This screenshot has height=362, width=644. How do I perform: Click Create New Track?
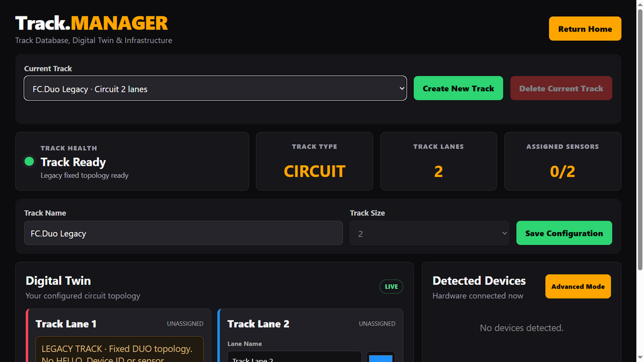pos(458,88)
